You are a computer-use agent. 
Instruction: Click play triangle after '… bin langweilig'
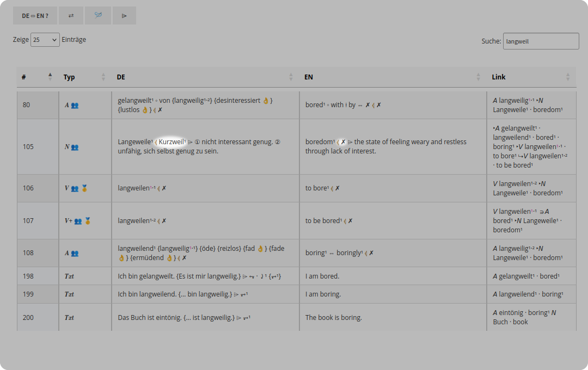tap(237, 295)
